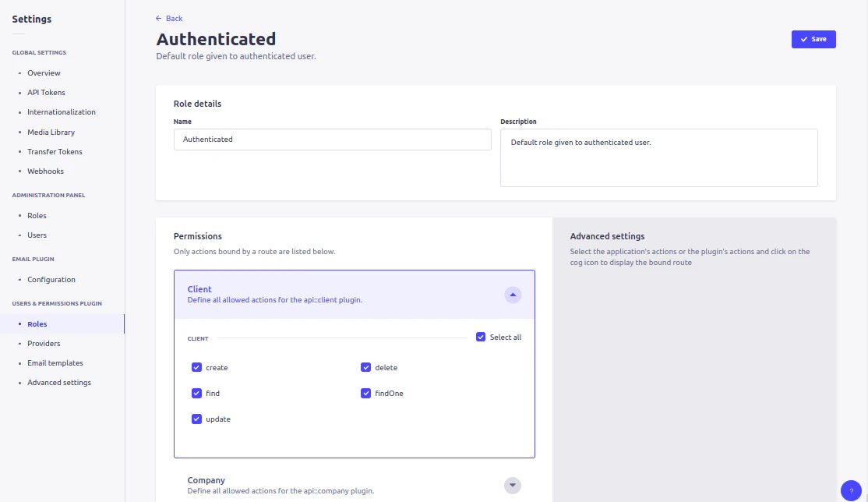
Task: Open the Providers settings page
Action: pos(44,343)
